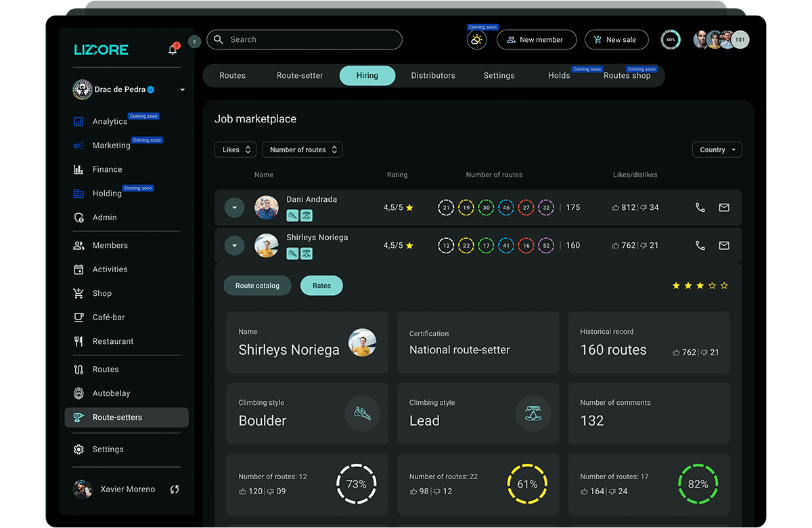Set rating with the fifth star
The height and width of the screenshot is (528, 812).
[724, 286]
